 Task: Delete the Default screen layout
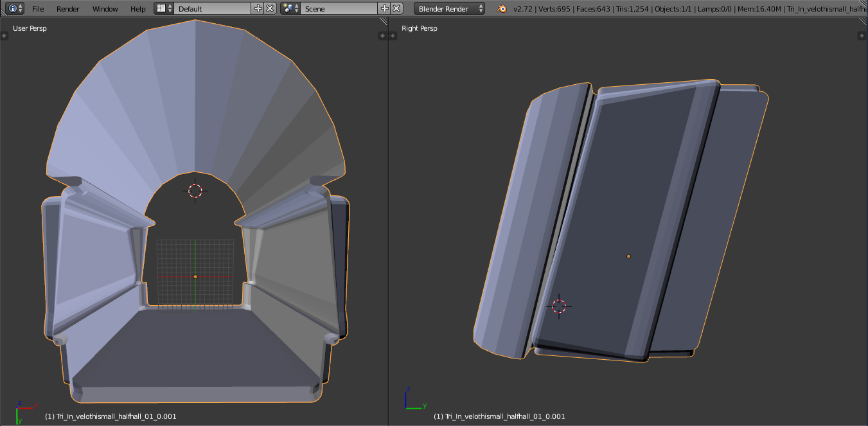click(270, 8)
